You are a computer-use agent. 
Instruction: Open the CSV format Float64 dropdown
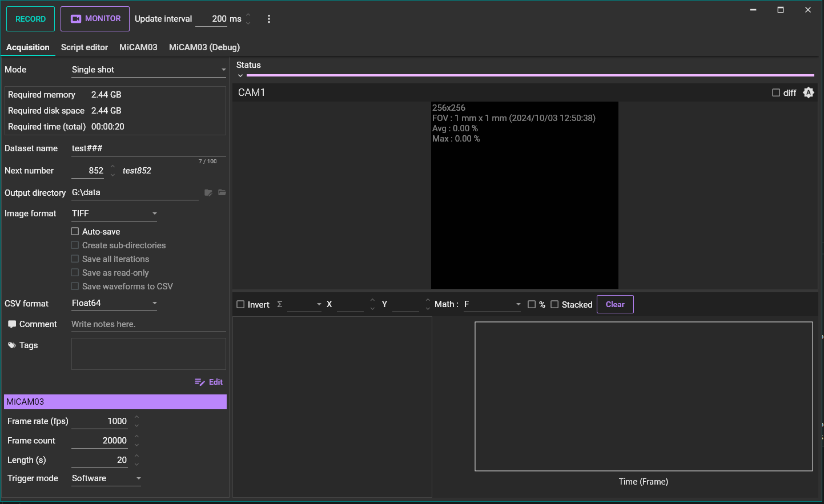(x=114, y=303)
